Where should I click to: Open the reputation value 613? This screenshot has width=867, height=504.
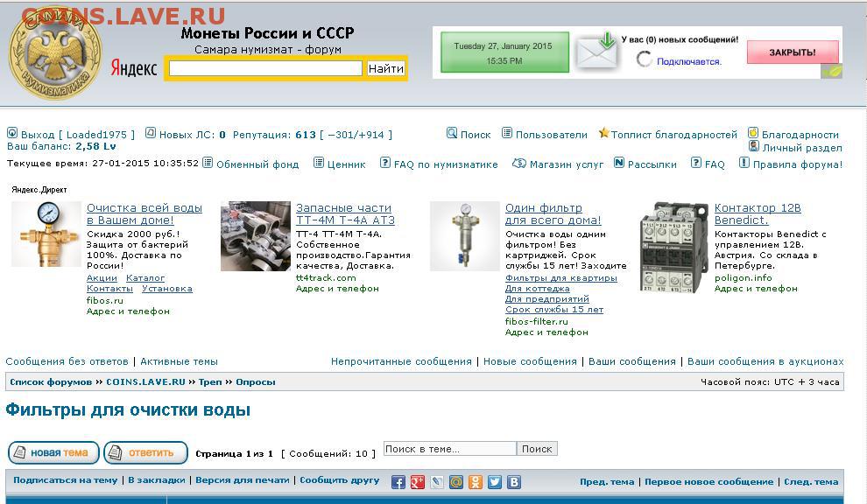click(306, 134)
